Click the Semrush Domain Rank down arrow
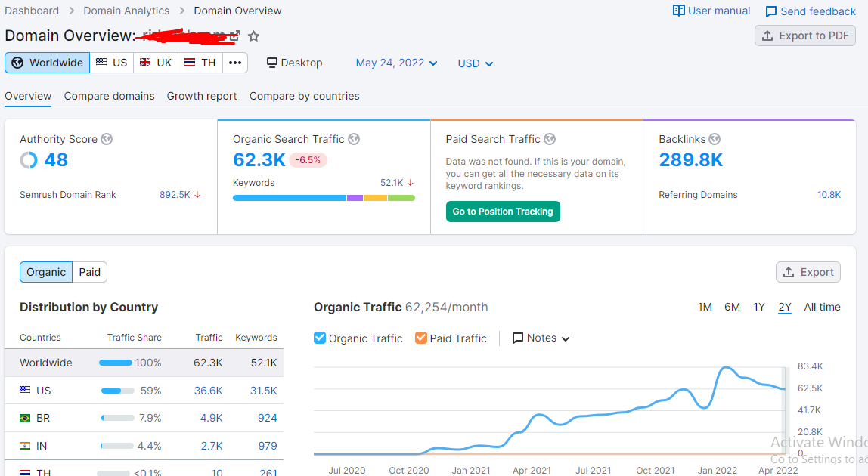Image resolution: width=868 pixels, height=476 pixels. pyautogui.click(x=197, y=195)
